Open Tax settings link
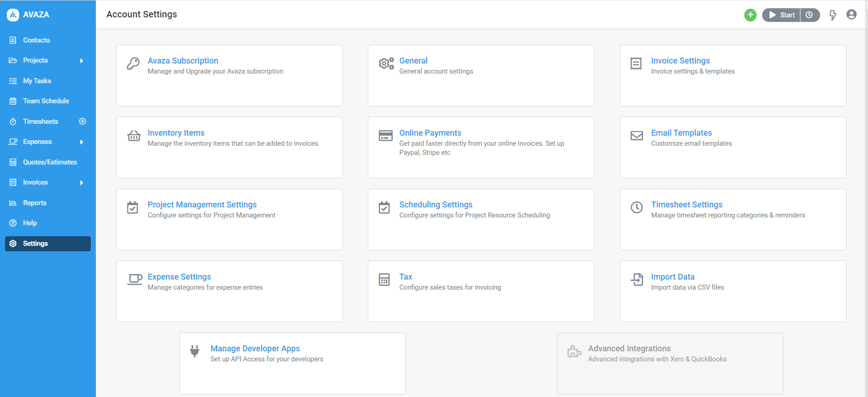 pos(406,277)
